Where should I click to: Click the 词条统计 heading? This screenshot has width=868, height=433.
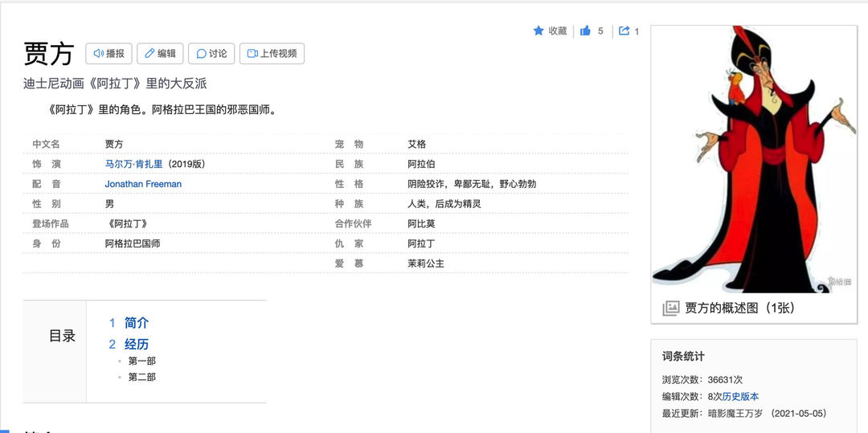click(683, 357)
